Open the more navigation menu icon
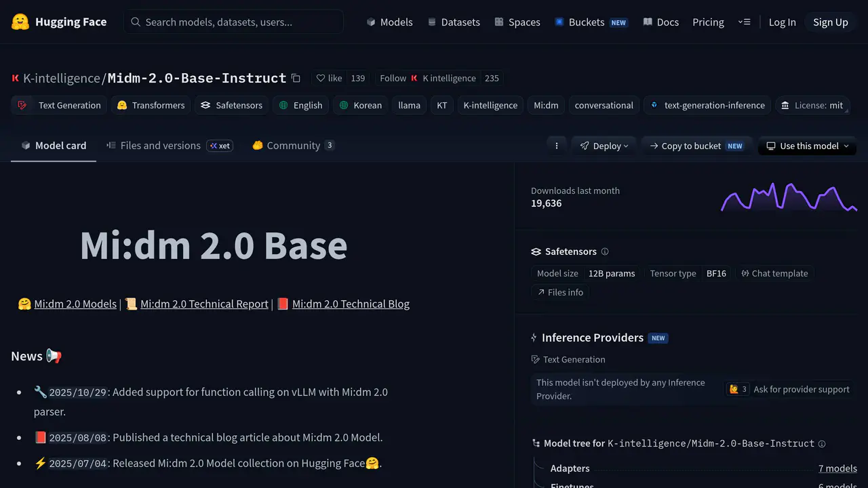 (x=745, y=22)
